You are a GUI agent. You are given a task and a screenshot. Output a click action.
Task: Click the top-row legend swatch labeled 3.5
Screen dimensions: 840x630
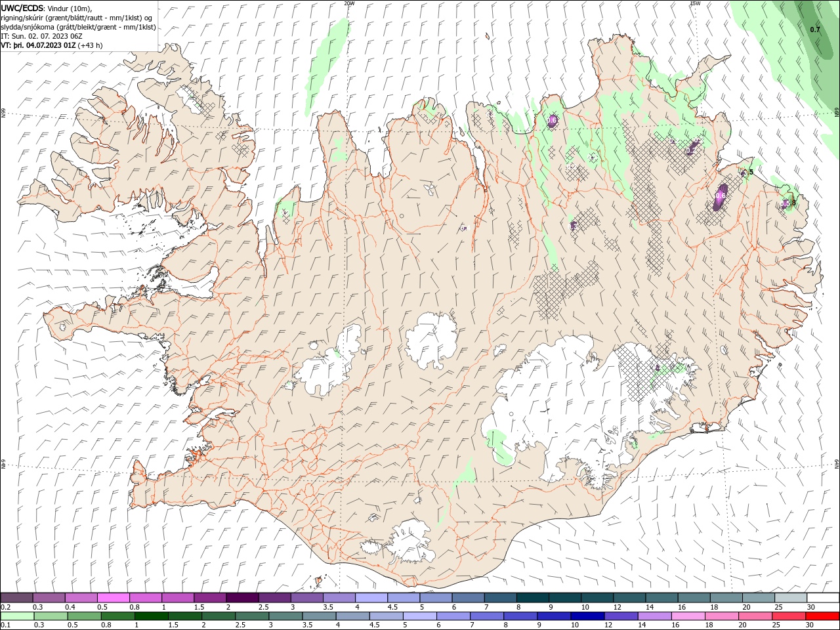point(339,598)
